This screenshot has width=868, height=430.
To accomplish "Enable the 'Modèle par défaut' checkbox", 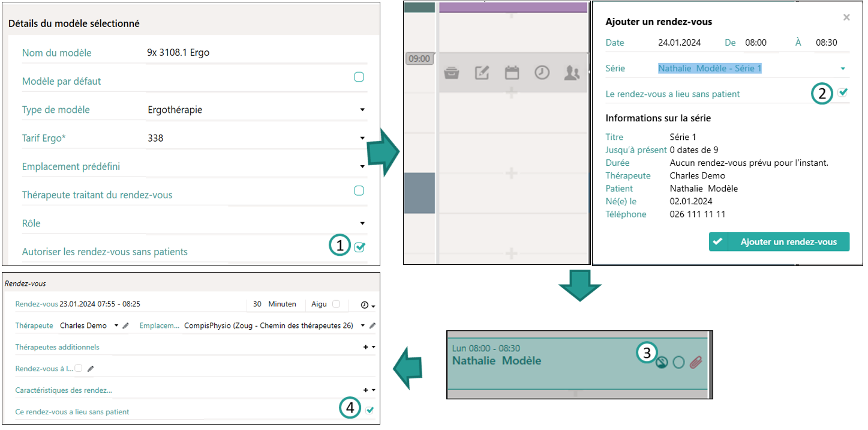I will pyautogui.click(x=359, y=77).
